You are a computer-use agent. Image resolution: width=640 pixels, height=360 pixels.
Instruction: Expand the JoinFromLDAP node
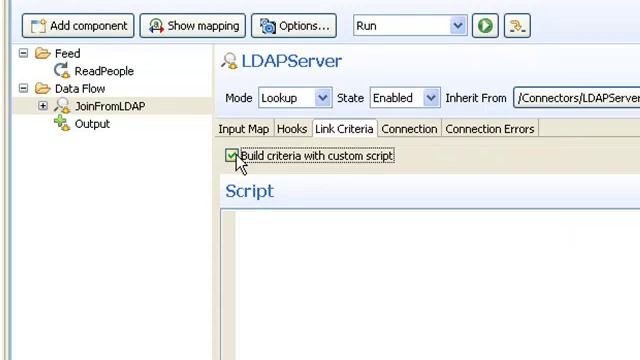43,106
